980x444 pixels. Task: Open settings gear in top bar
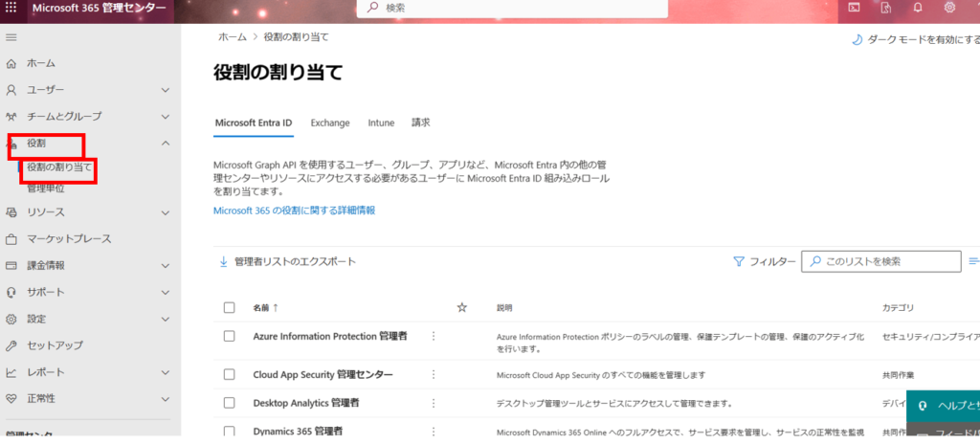[949, 8]
